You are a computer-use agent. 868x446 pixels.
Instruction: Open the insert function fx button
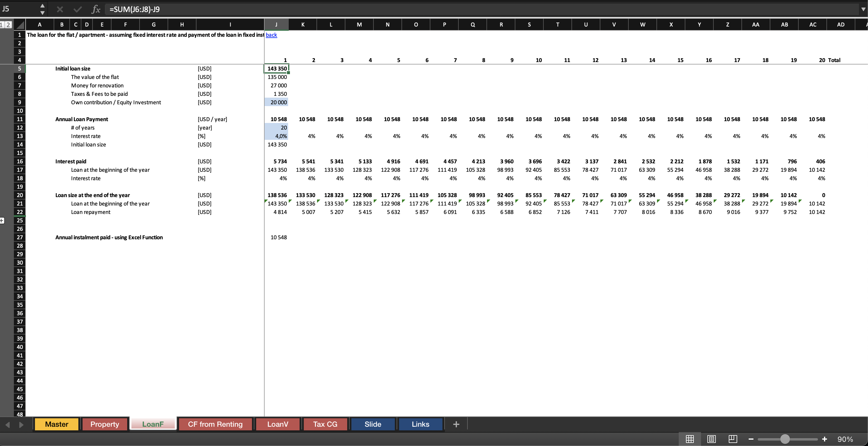tap(96, 9)
